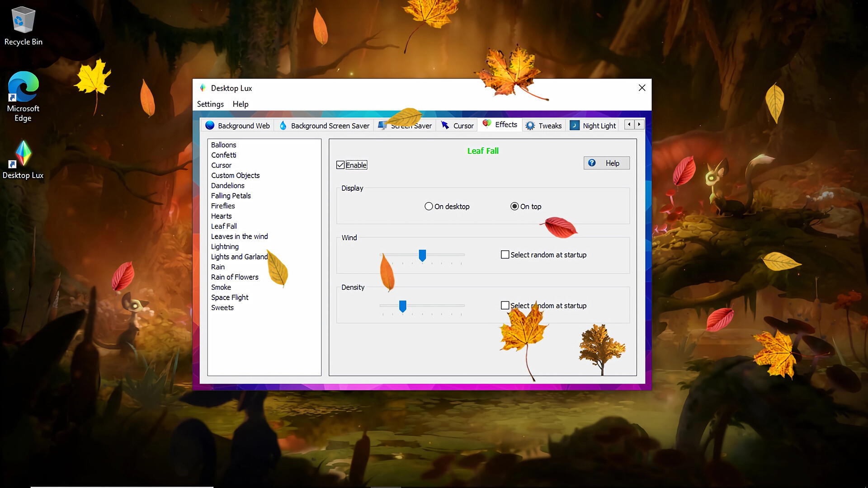Click the Cursor tab arrow icon

445,125
